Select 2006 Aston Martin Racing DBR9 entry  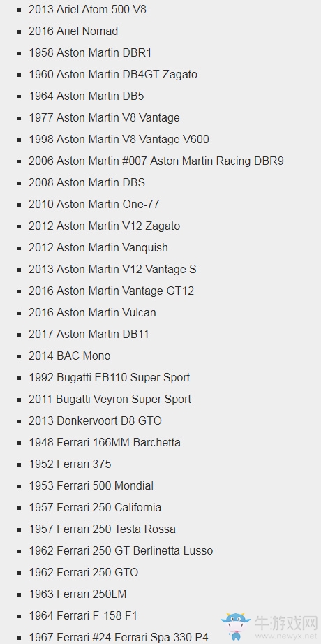pos(156,161)
